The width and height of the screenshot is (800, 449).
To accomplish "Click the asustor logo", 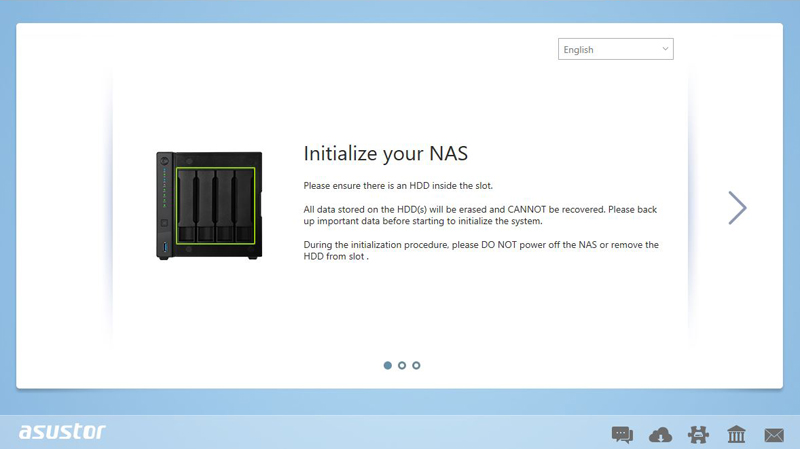I will (62, 432).
